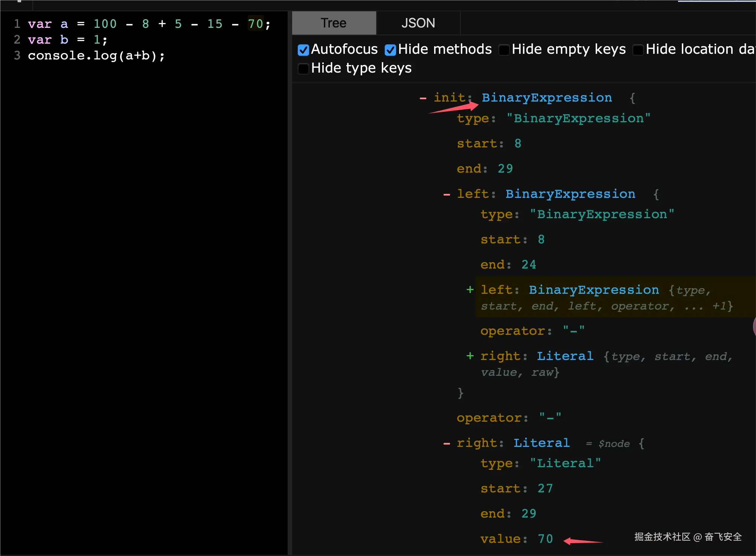This screenshot has width=756, height=556.
Task: Collapse the right Literal $node entry
Action: coord(447,444)
